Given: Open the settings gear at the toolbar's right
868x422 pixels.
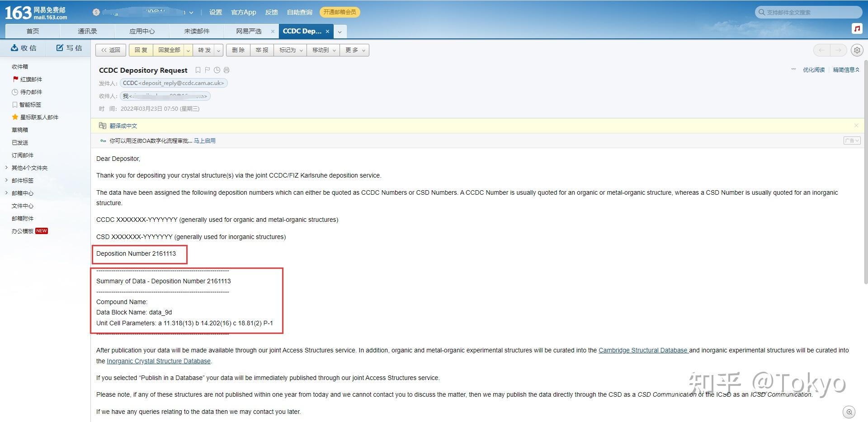Looking at the screenshot, I should (857, 50).
